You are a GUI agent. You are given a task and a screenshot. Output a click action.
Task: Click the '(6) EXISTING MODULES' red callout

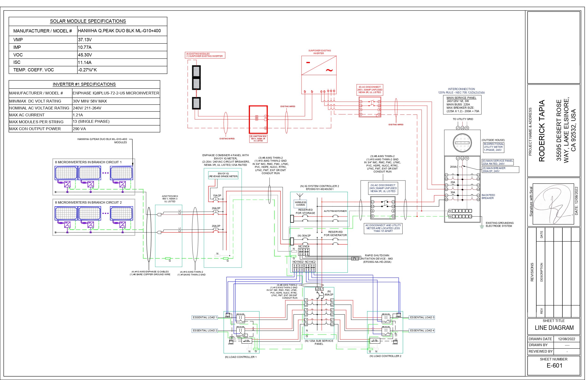(x=205, y=55)
